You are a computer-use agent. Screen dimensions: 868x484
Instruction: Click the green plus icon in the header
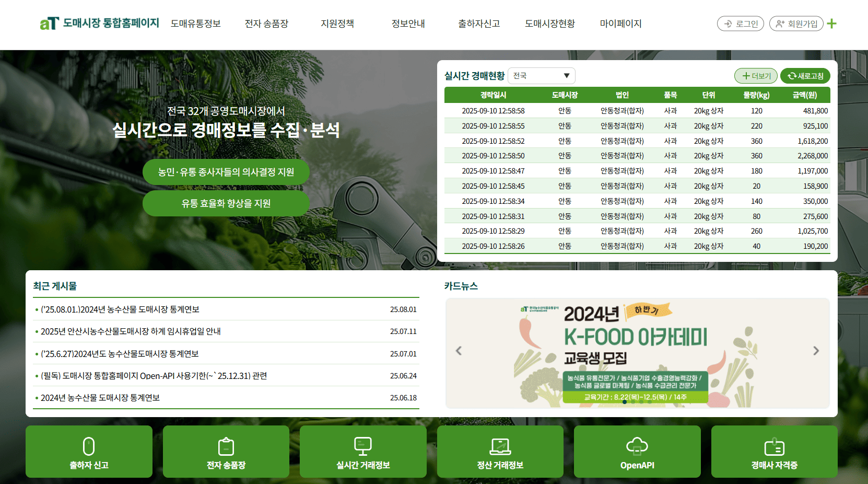(832, 24)
